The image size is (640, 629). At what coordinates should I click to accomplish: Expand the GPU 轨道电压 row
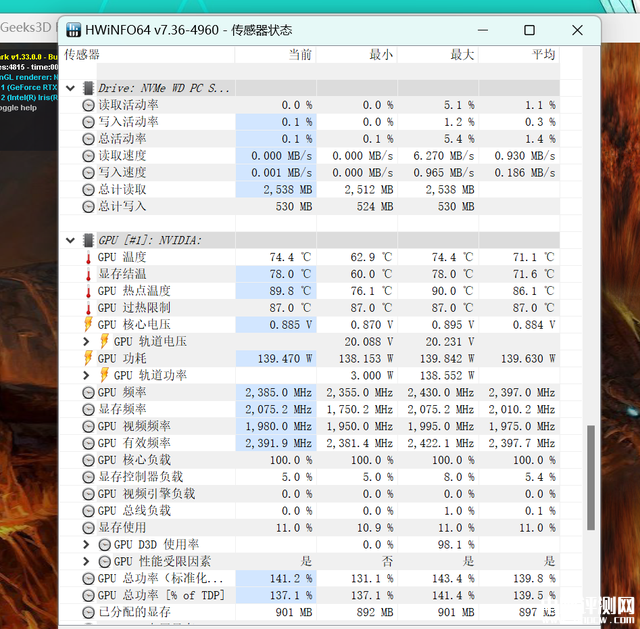(86, 341)
